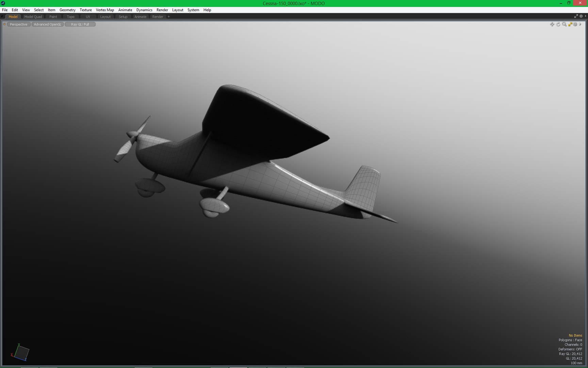Open the Help menu

click(207, 10)
